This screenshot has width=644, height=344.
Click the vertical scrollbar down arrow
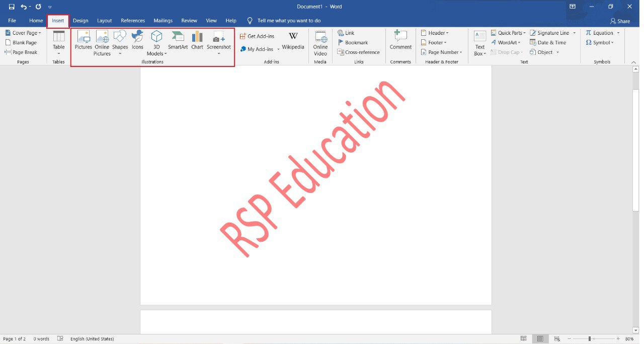[x=635, y=329]
